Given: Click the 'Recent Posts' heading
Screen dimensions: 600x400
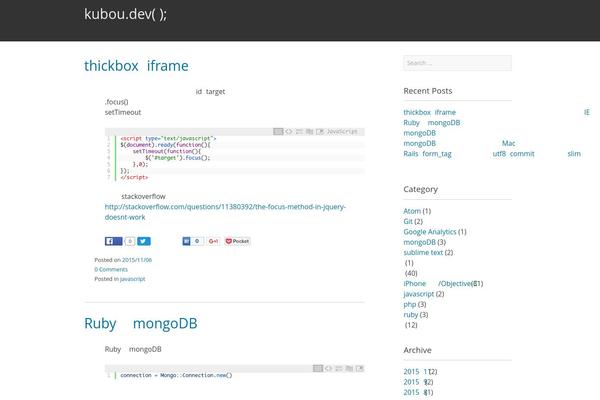Looking at the screenshot, I should pyautogui.click(x=428, y=91).
